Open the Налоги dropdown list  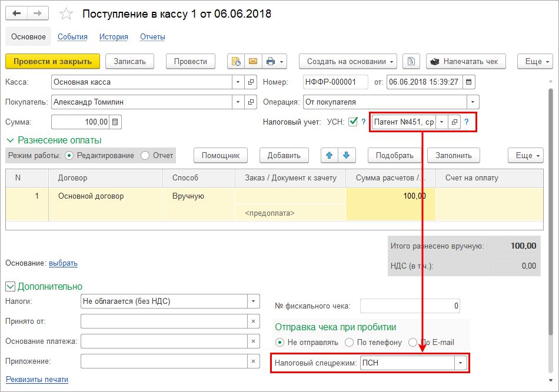click(253, 301)
